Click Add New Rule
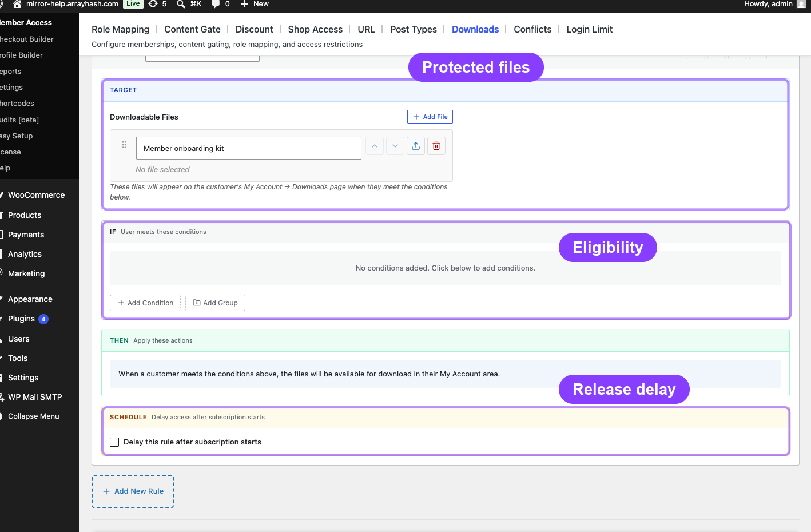 [133, 491]
